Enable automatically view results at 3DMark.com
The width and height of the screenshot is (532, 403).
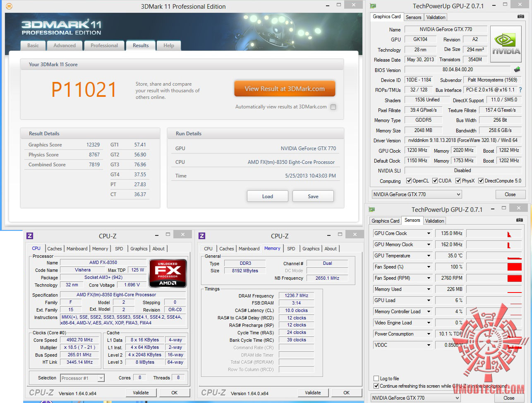tap(333, 107)
